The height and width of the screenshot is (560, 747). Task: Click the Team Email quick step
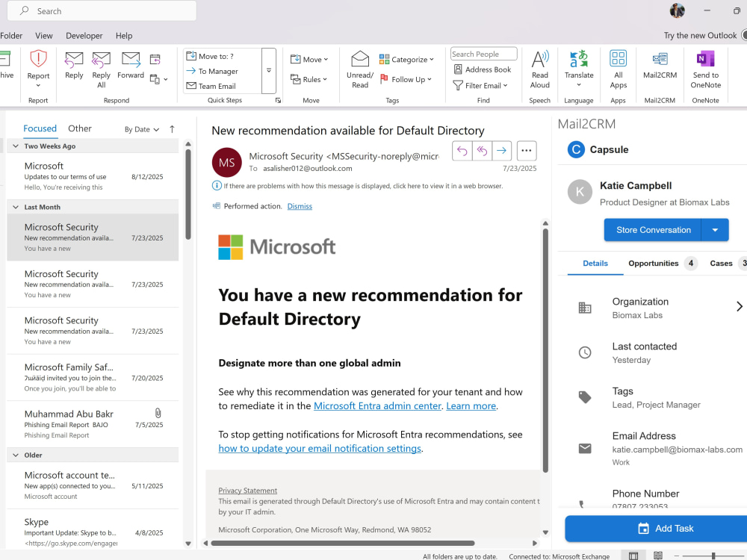[211, 86]
